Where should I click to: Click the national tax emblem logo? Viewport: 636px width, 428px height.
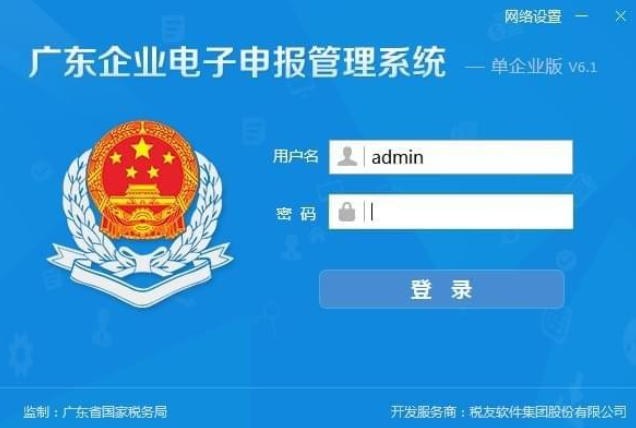pos(140,213)
